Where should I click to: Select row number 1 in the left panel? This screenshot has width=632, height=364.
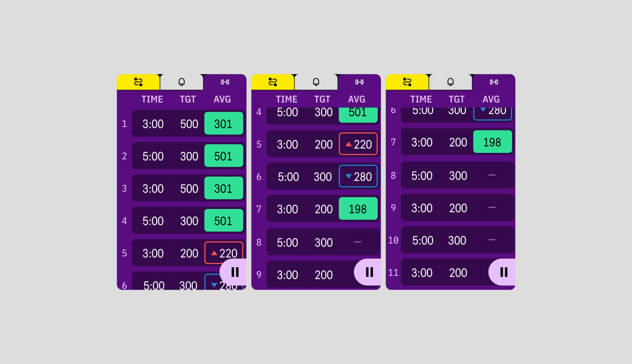click(x=124, y=124)
